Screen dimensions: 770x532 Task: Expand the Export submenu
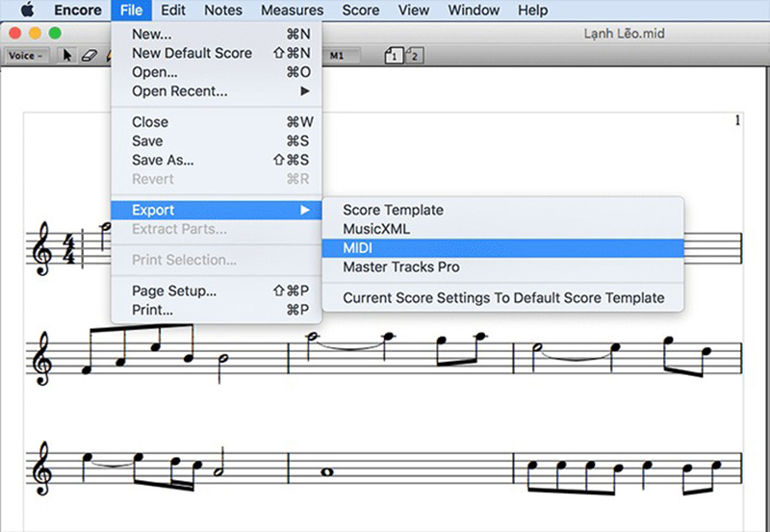[x=217, y=210]
